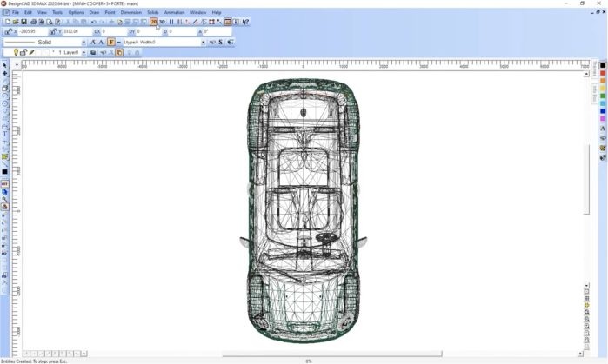
Task: Expand the Solid line style dropdown
Action: [x=84, y=42]
